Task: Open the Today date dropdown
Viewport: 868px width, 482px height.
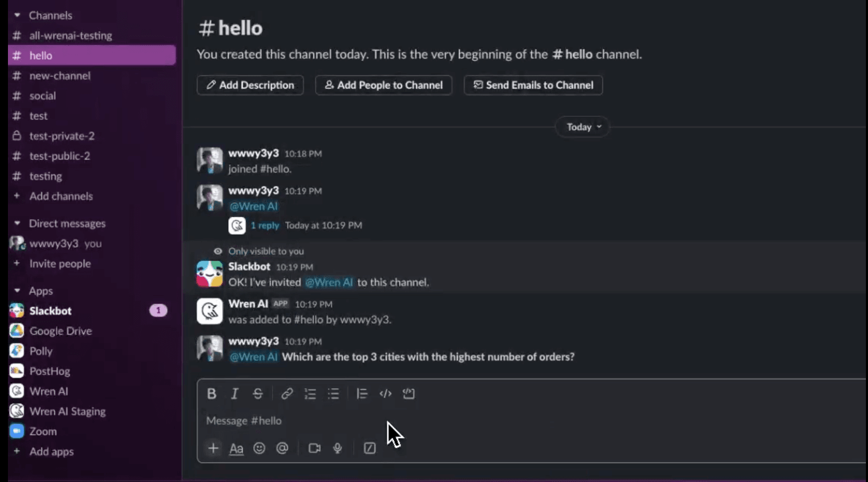Action: (583, 127)
